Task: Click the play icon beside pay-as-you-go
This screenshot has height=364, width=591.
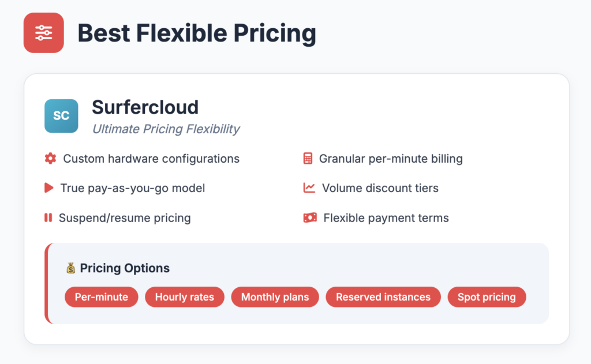Action: 49,187
